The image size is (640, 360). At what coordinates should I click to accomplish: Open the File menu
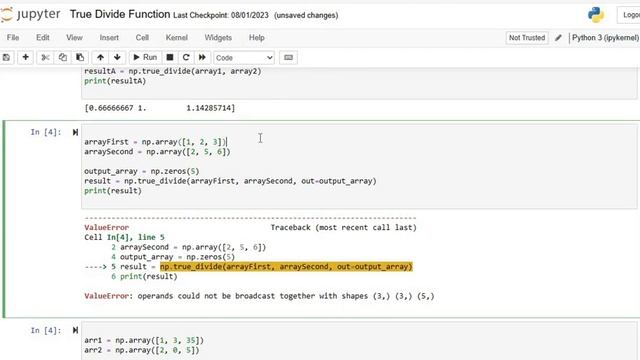(13, 38)
